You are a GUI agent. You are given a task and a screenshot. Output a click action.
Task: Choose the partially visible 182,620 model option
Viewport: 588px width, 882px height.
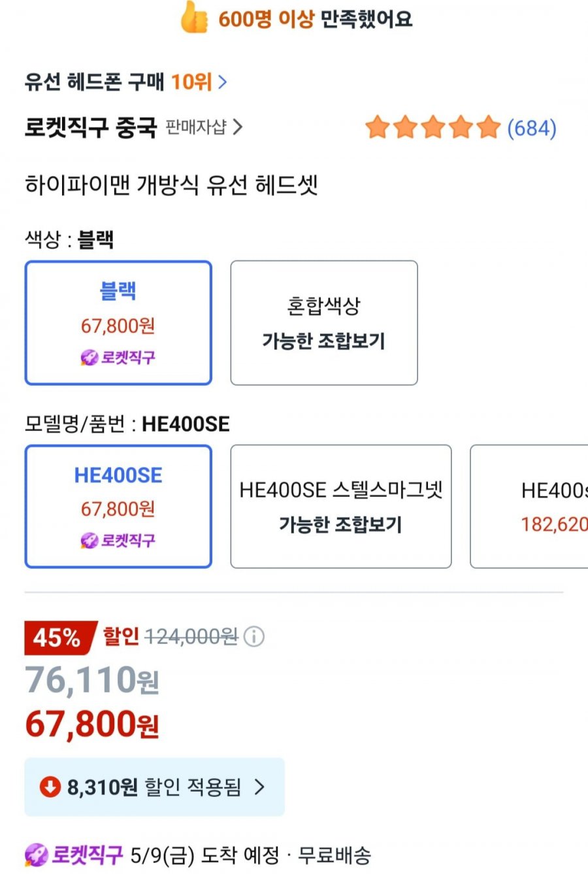529,507
